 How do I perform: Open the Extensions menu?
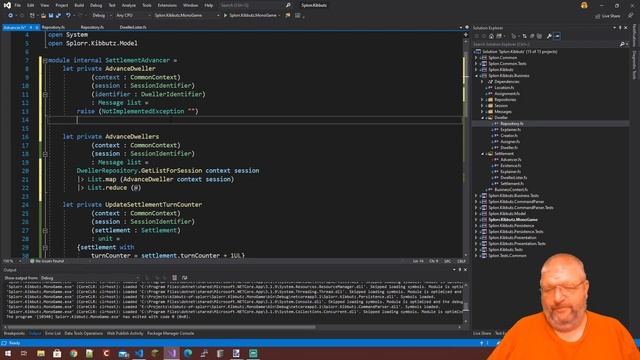click(x=167, y=5)
